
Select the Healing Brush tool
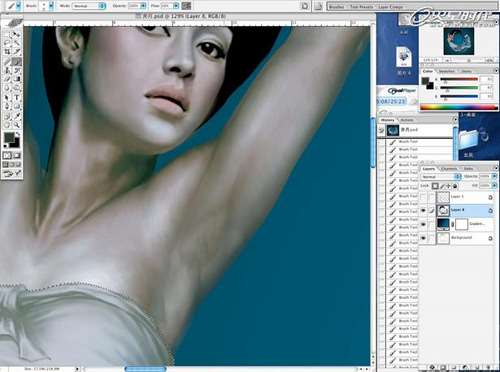(x=7, y=61)
